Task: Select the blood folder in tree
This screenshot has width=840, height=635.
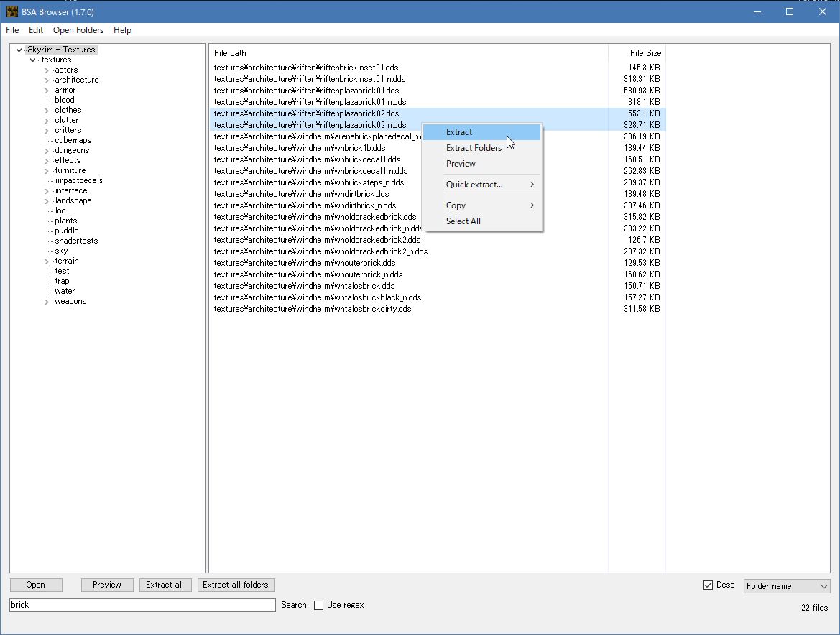Action: click(x=64, y=100)
